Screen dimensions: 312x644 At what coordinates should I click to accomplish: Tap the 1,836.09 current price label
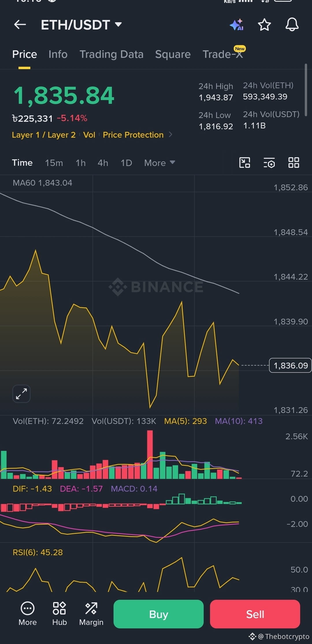pyautogui.click(x=290, y=366)
